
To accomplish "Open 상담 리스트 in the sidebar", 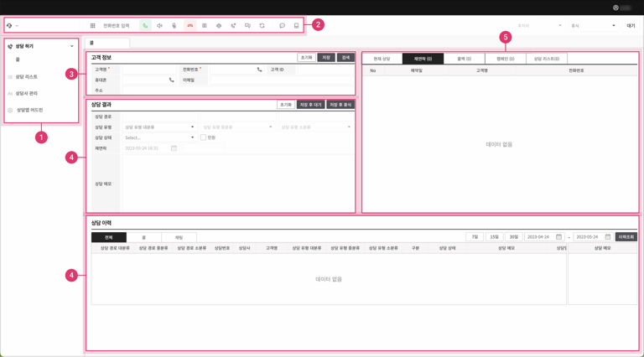I will [x=26, y=77].
